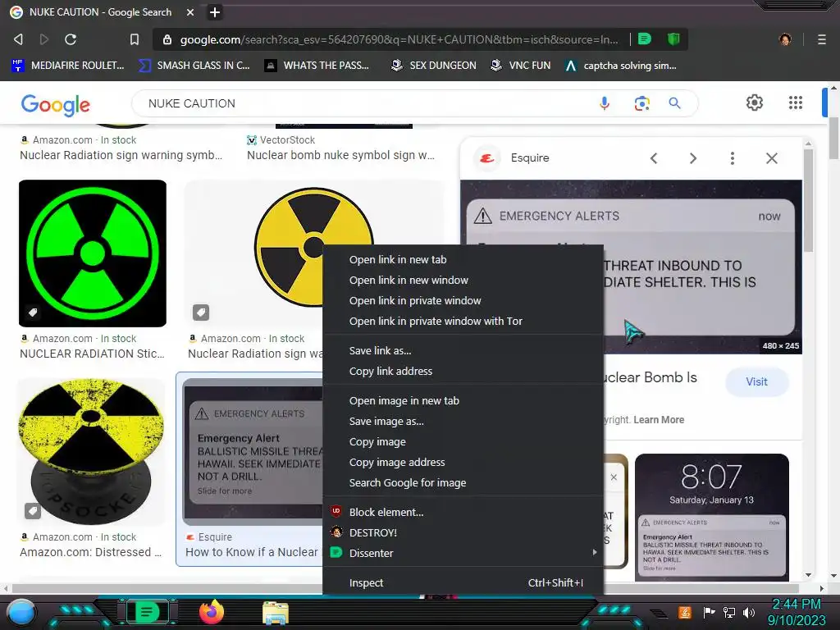Reload the current page
Image resolution: width=840 pixels, height=630 pixels.
71,39
